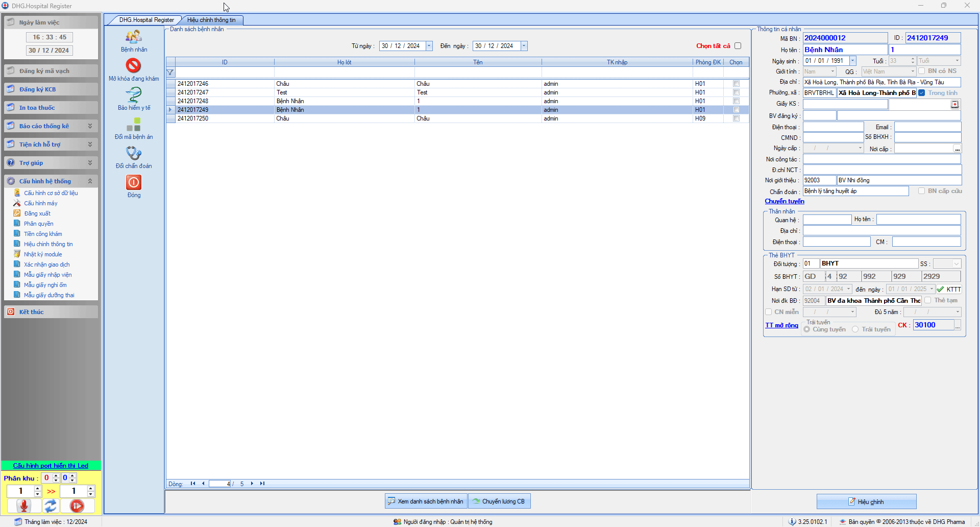The height and width of the screenshot is (527, 980).
Task: Open the Đăng ký KCB menu
Action: [x=51, y=89]
